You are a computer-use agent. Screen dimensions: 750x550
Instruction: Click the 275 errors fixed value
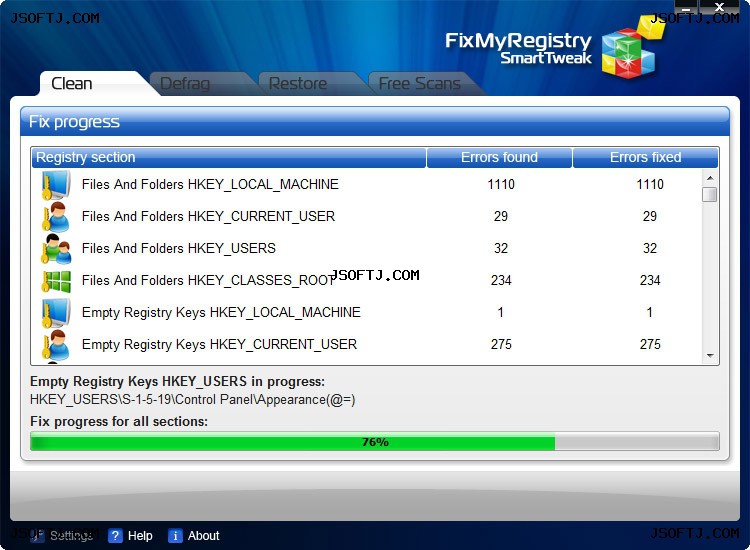[x=650, y=345]
